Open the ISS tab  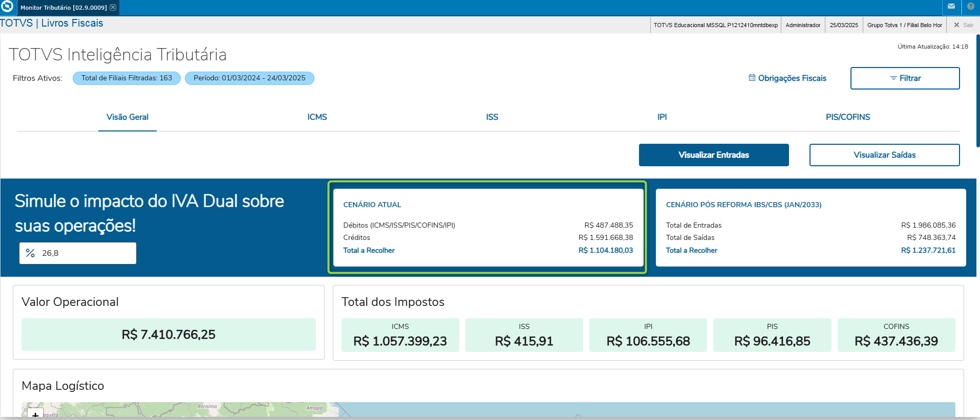[x=492, y=117]
